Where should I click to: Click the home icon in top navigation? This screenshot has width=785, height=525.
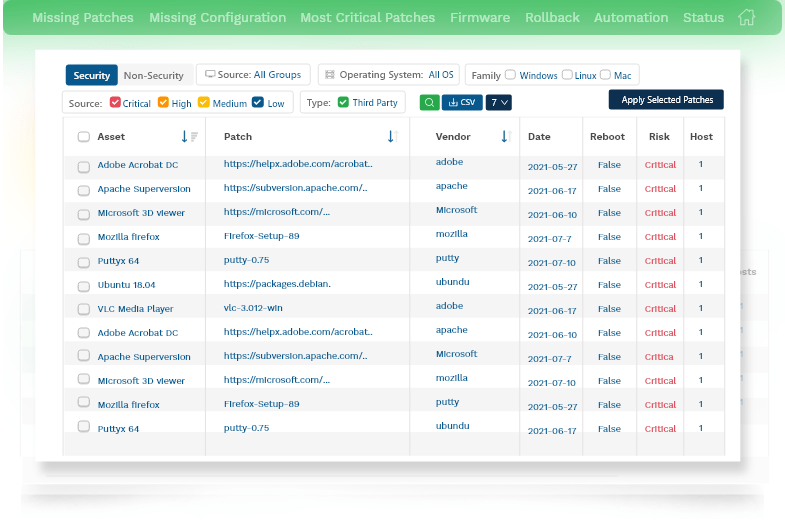coord(746,17)
